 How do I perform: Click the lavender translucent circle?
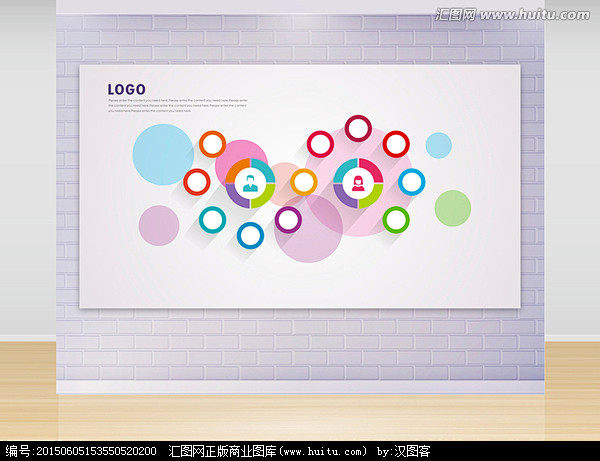(x=158, y=225)
